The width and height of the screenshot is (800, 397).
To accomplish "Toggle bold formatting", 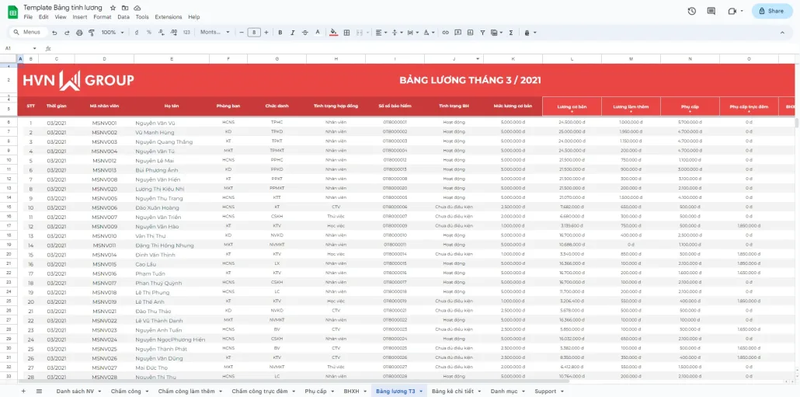I will (x=280, y=33).
